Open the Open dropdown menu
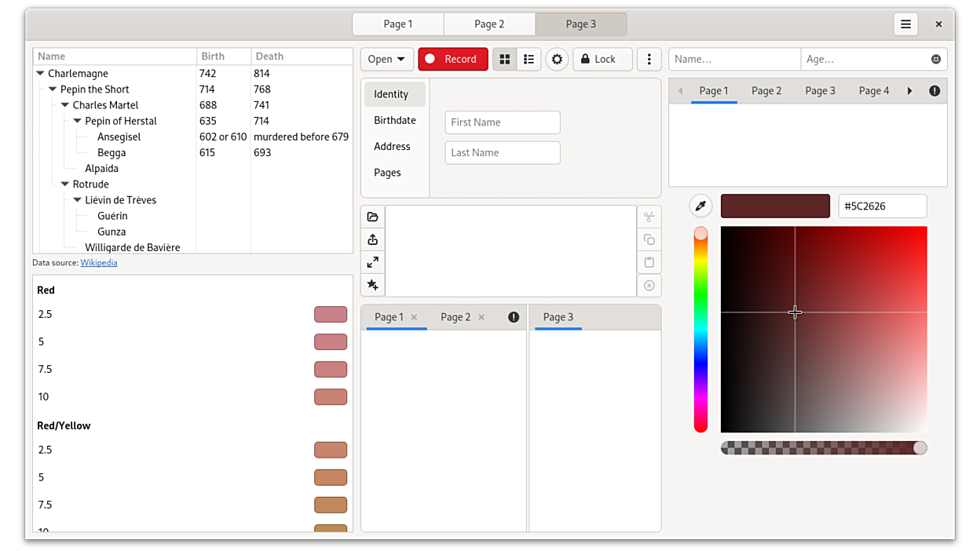The image size is (980, 551). (x=387, y=59)
